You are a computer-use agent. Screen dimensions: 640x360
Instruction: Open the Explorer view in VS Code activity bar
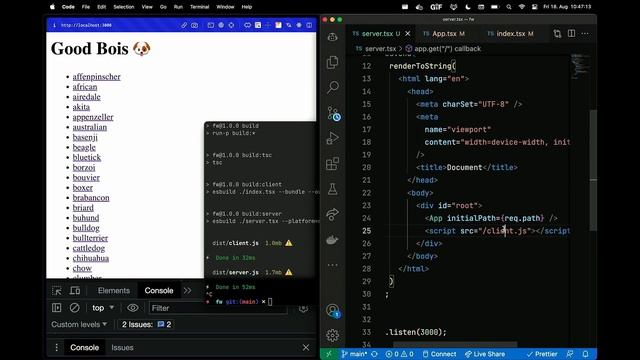pos(333,62)
